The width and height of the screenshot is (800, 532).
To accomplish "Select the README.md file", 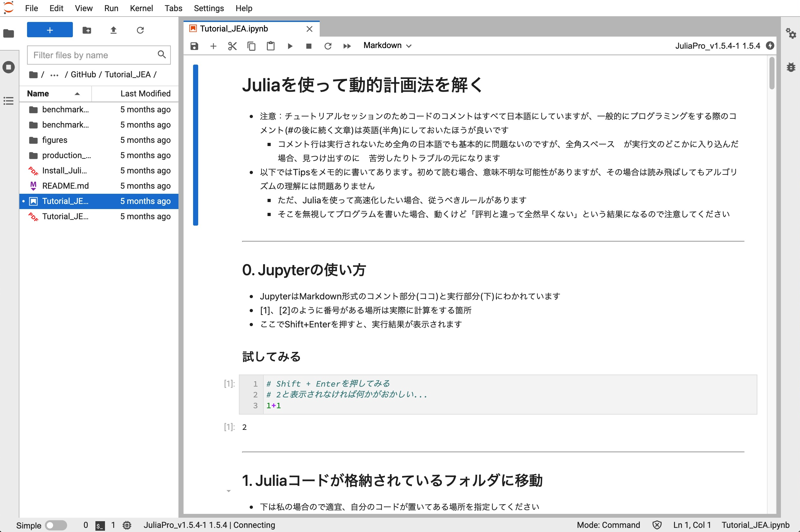I will click(x=99, y=186).
